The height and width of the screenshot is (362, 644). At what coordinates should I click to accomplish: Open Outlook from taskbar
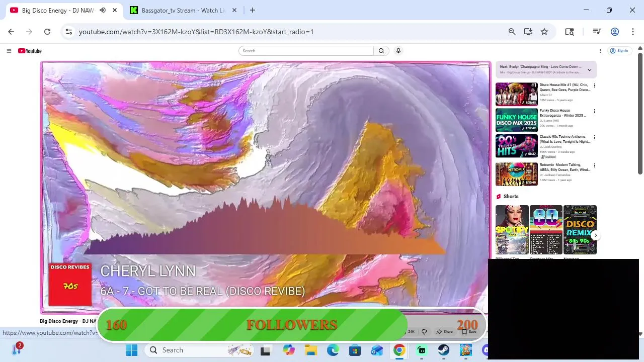[377, 350]
